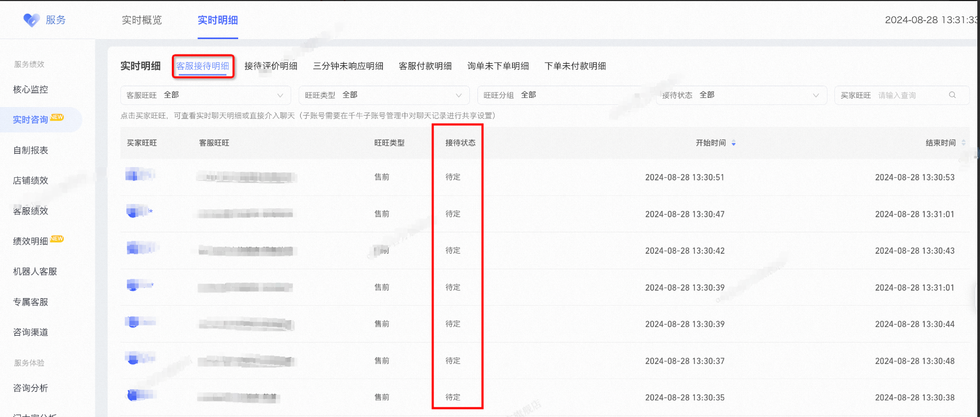
Task: Click start time 2024-08-28 13:30:42 cell
Action: point(685,251)
